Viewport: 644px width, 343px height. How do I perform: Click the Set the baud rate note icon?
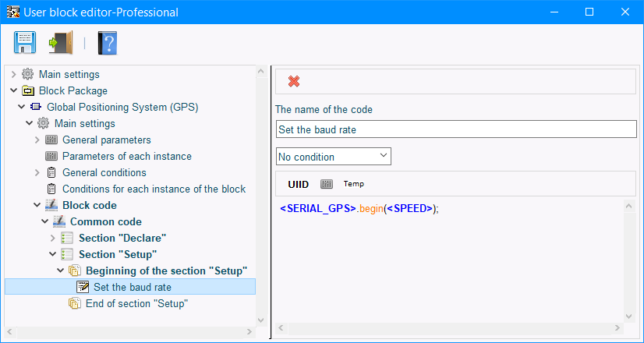[x=83, y=287]
